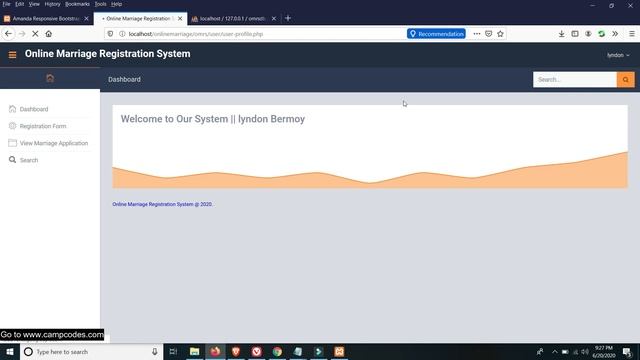Open the Registration Form sidebar link
Viewport: 640px width, 360px height.
(43, 126)
